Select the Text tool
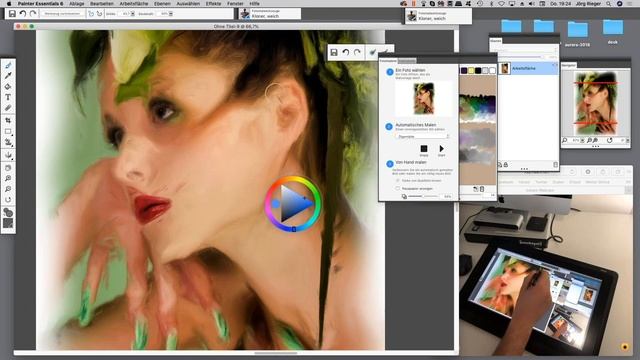Screen dimensions: 640x360 8,97
